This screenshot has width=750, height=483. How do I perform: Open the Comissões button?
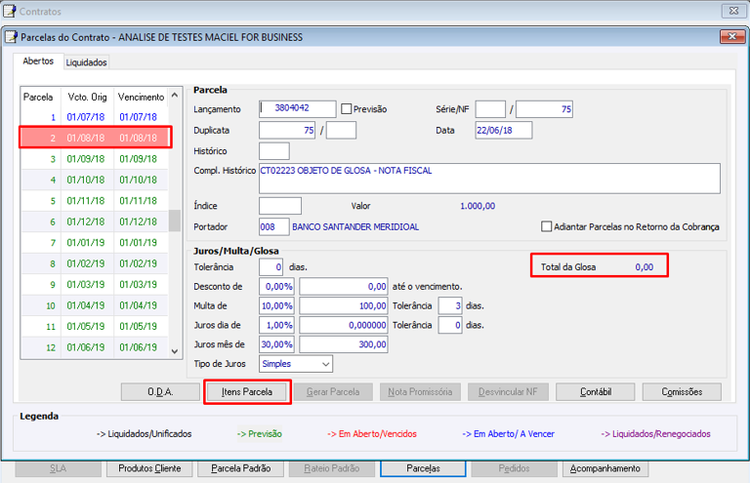682,392
